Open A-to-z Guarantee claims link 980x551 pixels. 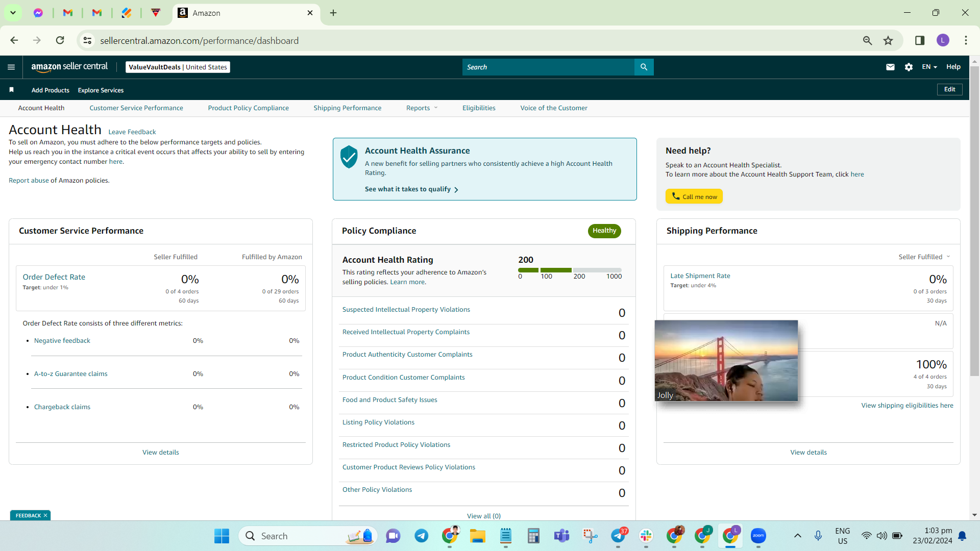click(71, 373)
